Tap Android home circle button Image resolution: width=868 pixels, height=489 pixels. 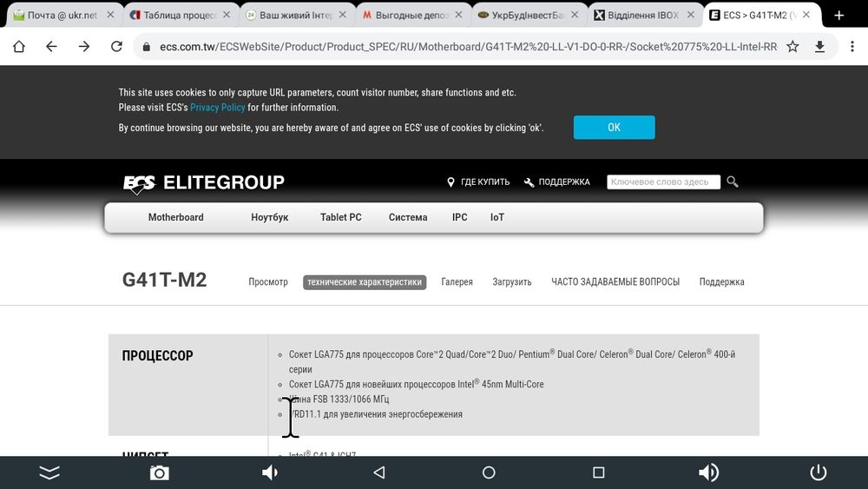[489, 472]
